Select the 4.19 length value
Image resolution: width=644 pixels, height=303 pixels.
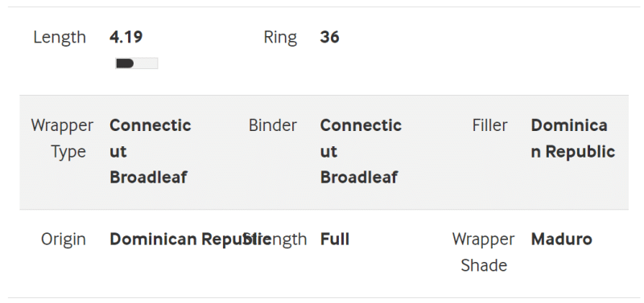(x=126, y=37)
